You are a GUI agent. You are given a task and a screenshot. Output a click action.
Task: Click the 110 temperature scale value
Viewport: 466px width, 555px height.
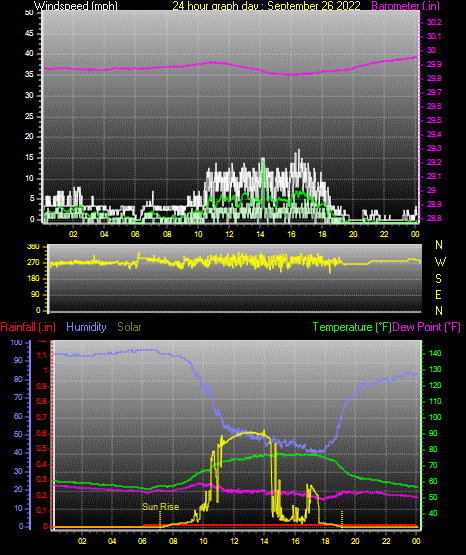click(435, 401)
